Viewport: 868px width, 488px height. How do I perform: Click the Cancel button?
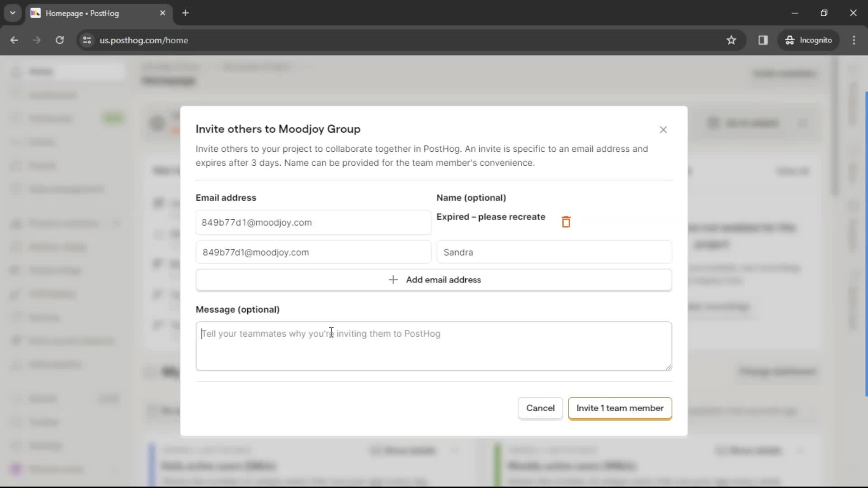[x=540, y=408]
